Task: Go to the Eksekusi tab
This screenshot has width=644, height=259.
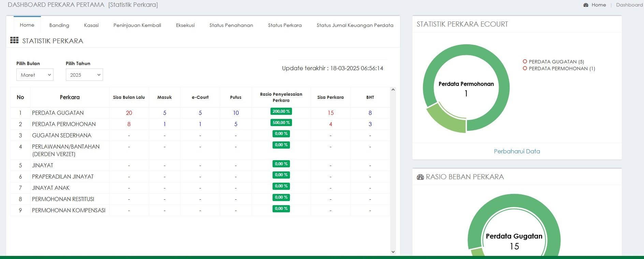Action: pyautogui.click(x=185, y=25)
